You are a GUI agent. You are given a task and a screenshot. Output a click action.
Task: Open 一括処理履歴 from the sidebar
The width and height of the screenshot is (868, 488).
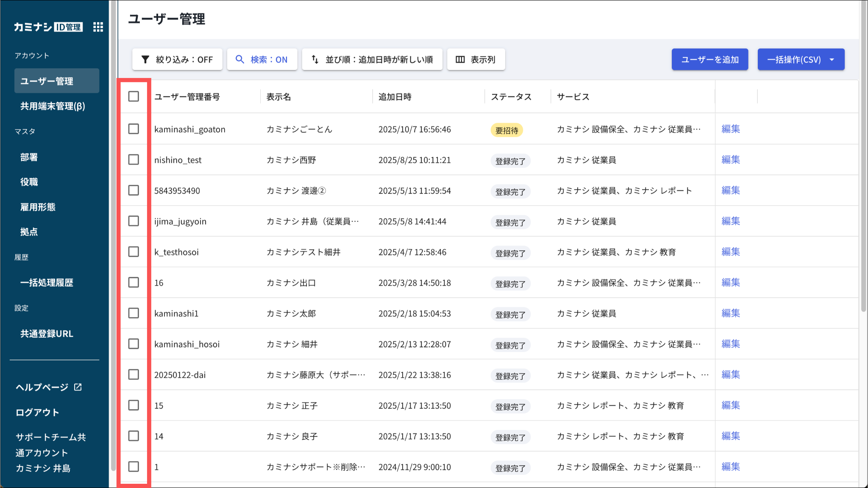(x=47, y=283)
